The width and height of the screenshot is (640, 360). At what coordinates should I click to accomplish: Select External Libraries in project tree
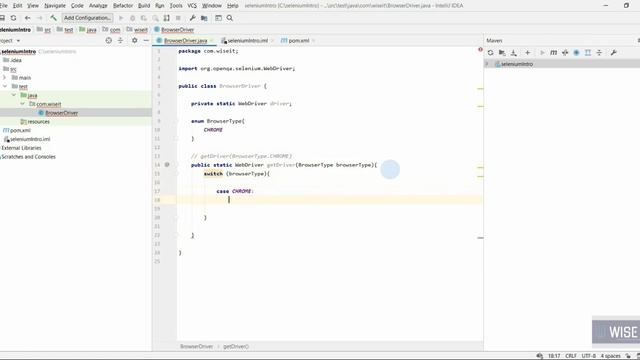[x=21, y=148]
